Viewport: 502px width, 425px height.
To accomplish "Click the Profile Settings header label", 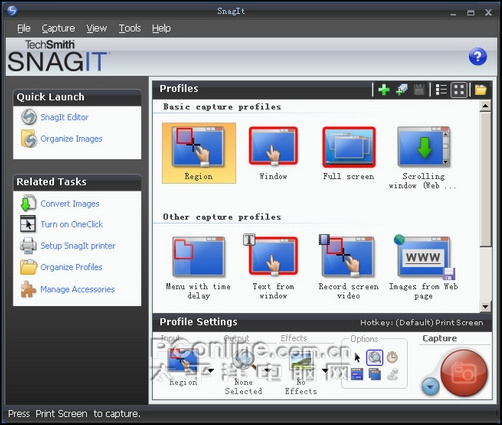I will point(199,322).
